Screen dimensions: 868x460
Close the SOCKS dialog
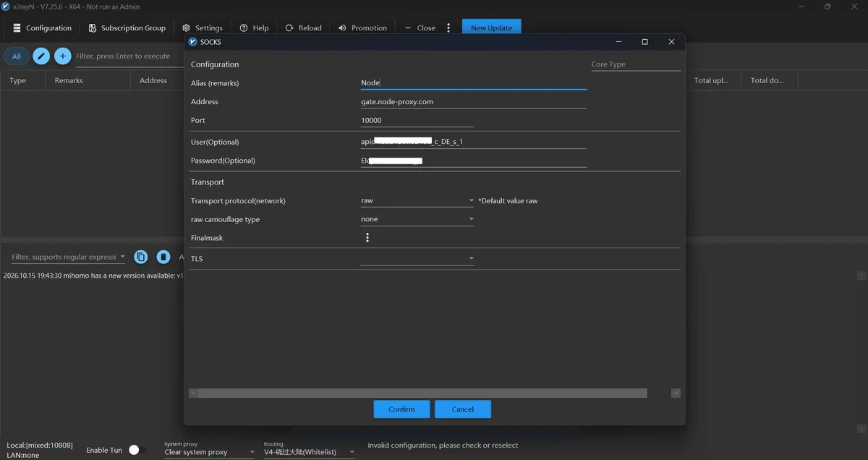click(671, 42)
